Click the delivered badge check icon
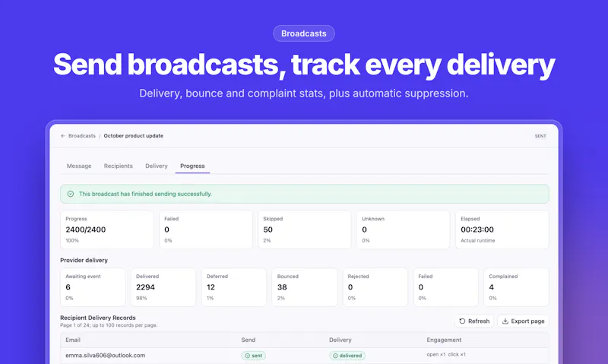608x364 pixels. tap(335, 356)
